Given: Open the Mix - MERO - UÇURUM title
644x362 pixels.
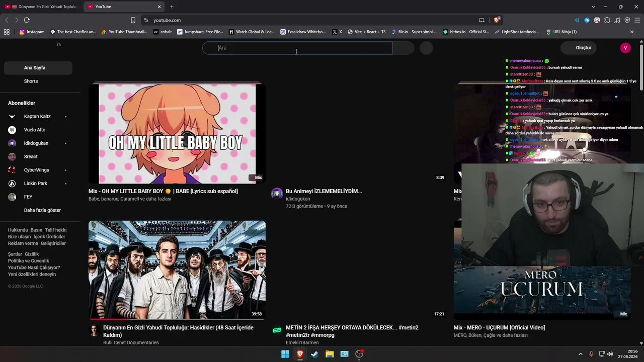Looking at the screenshot, I should (x=499, y=328).
